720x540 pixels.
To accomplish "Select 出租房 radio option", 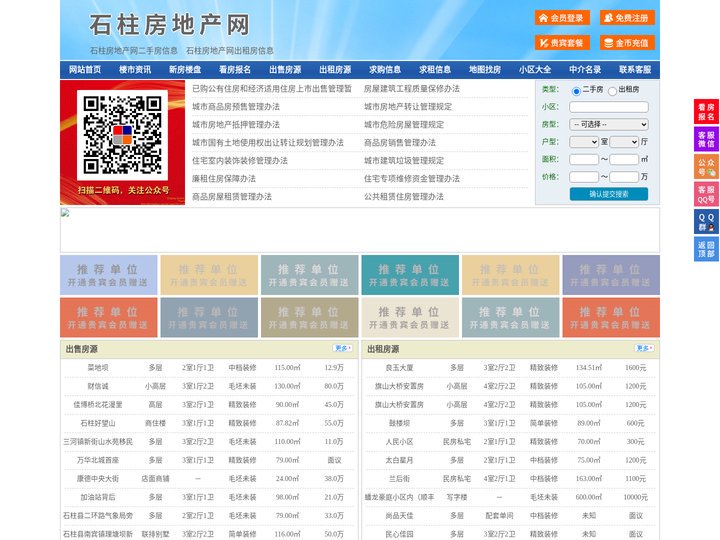I will [612, 91].
